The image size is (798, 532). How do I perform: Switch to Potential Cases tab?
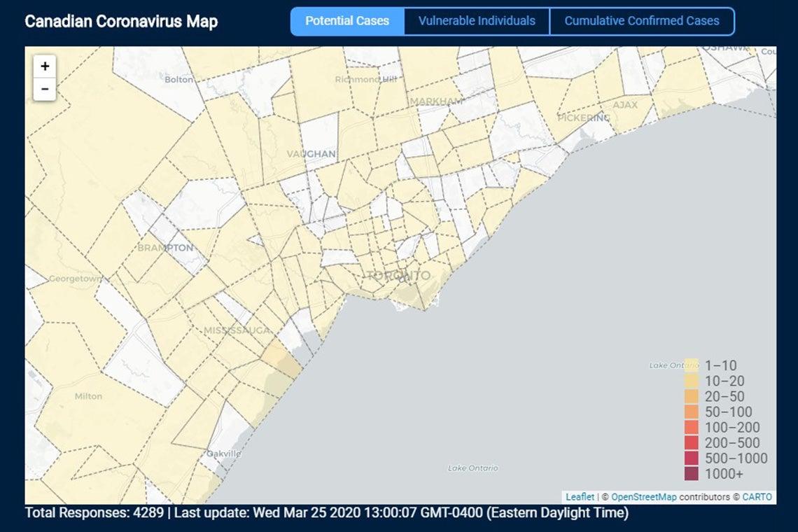tap(347, 21)
